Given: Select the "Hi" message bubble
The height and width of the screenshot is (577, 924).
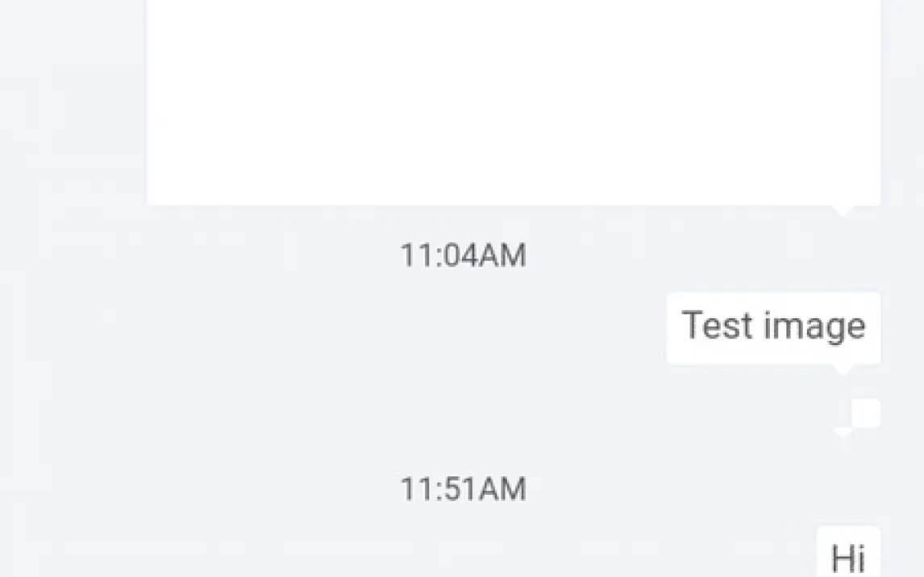Looking at the screenshot, I should click(x=848, y=554).
